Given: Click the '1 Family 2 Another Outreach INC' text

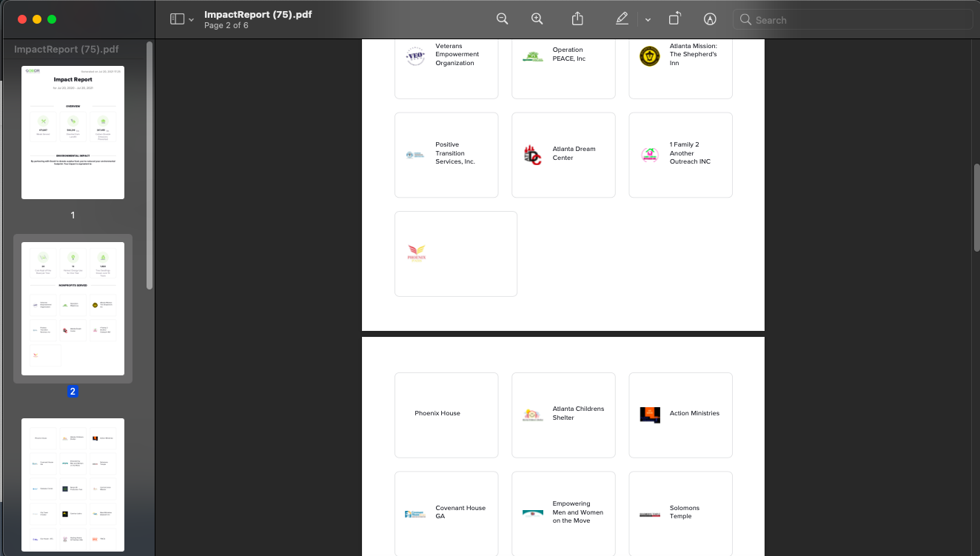Looking at the screenshot, I should pyautogui.click(x=690, y=153).
